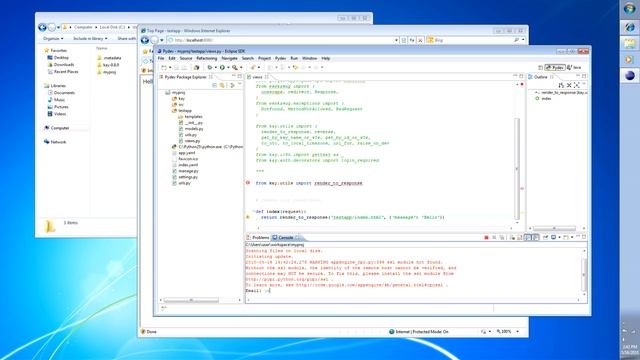Click the External Tools run icon
The width and height of the screenshot is (640, 360).
coord(235,67)
